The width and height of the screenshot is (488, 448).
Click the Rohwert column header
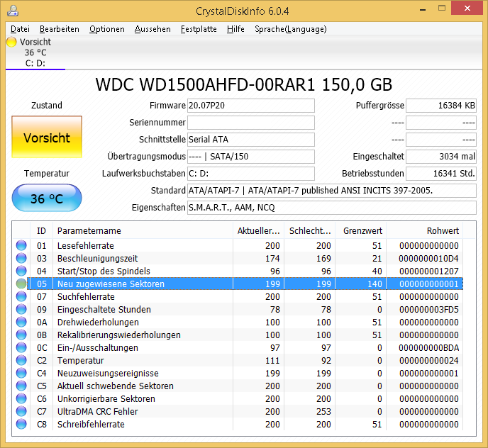(424, 230)
